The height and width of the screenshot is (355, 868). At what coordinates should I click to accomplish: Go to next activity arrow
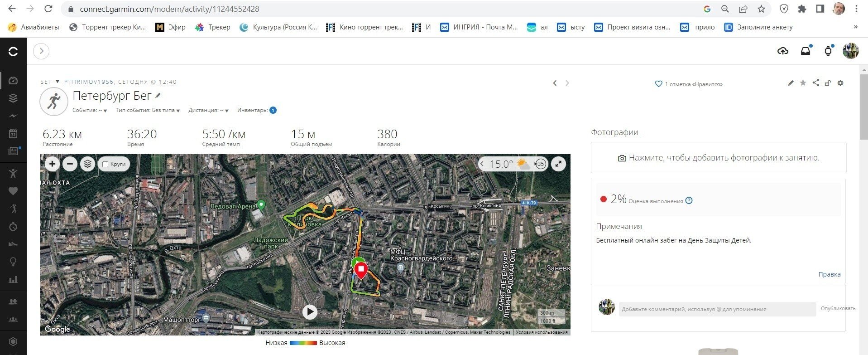pyautogui.click(x=567, y=83)
